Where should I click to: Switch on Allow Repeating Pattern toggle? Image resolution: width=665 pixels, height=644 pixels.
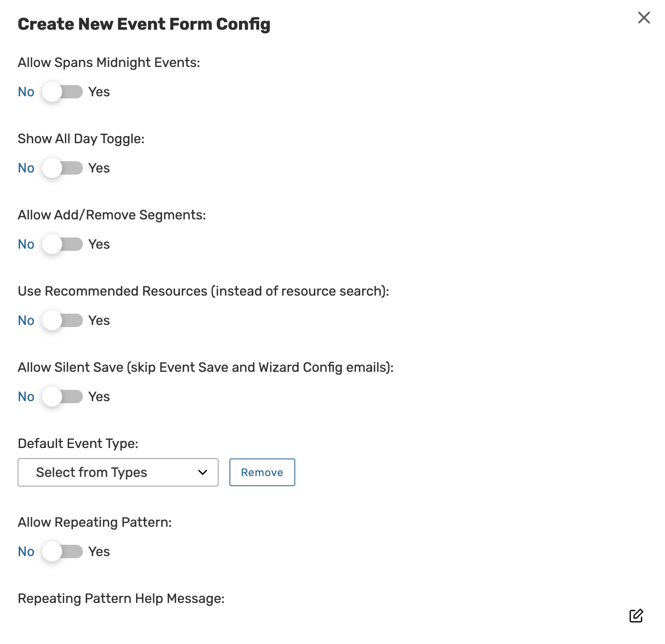coord(62,551)
